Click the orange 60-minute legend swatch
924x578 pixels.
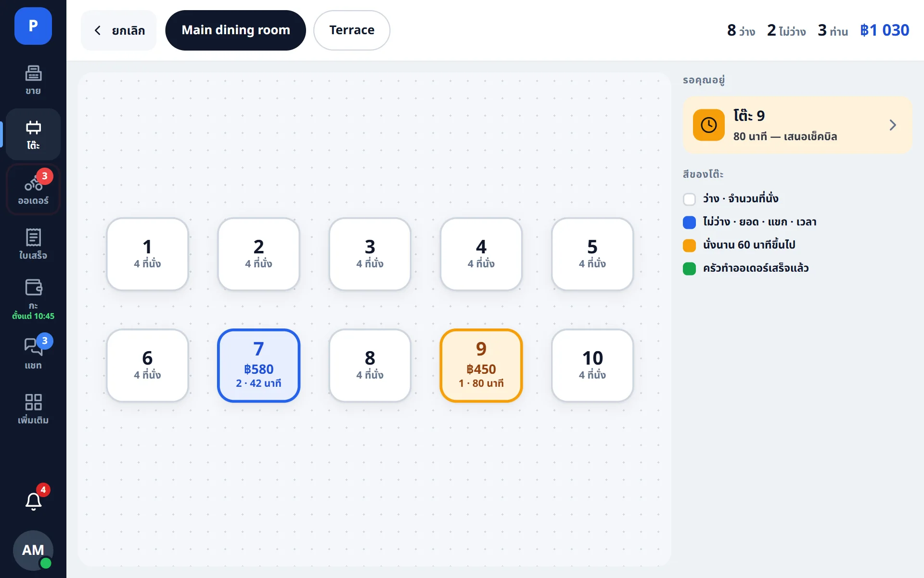[689, 245]
